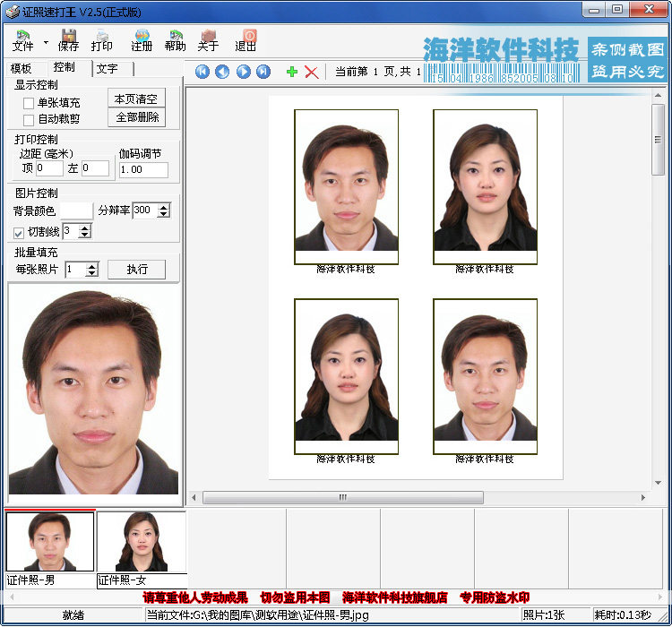This screenshot has width=672, height=627.
Task: Click the 退出 exit icon
Action: (246, 40)
